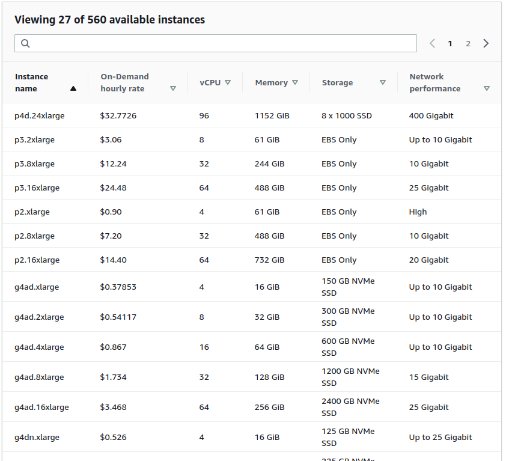Sort by Instance name ascending arrow
Screen dimensions: 512x461
(x=73, y=89)
